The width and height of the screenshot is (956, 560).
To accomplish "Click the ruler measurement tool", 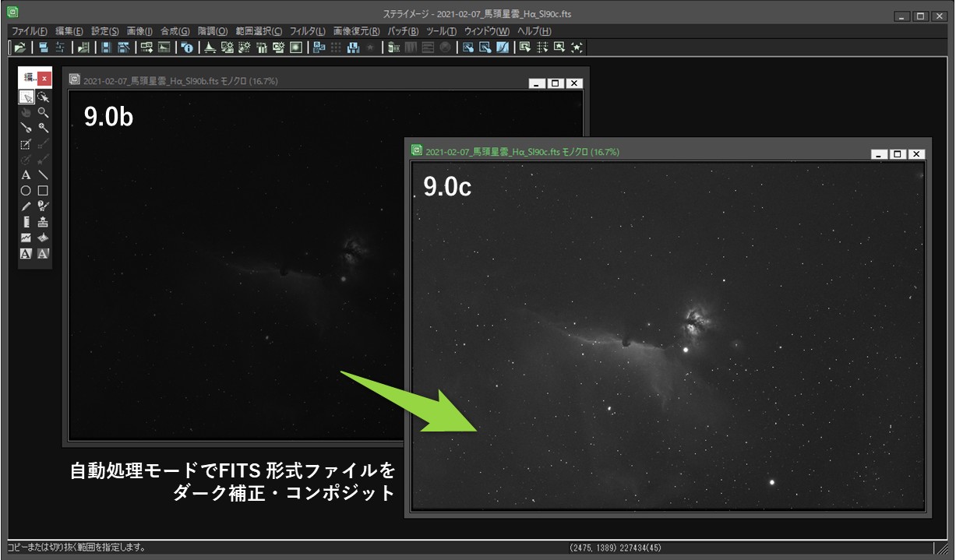I will tap(26, 222).
